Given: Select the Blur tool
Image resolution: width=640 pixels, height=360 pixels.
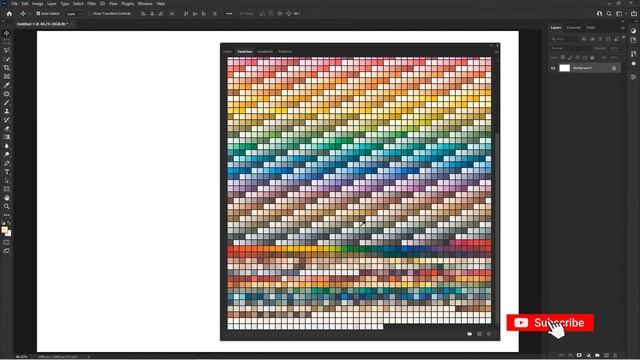Looking at the screenshot, I should click(x=7, y=146).
